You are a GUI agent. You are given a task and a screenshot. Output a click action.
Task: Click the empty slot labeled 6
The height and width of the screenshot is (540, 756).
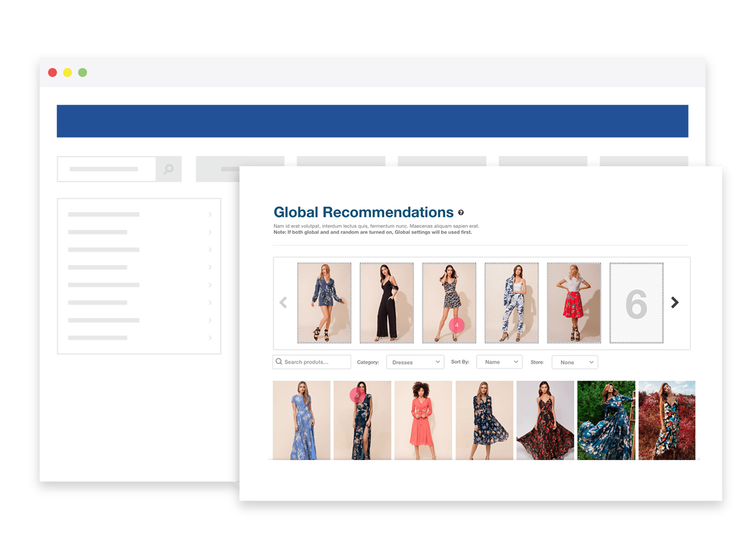tap(637, 302)
